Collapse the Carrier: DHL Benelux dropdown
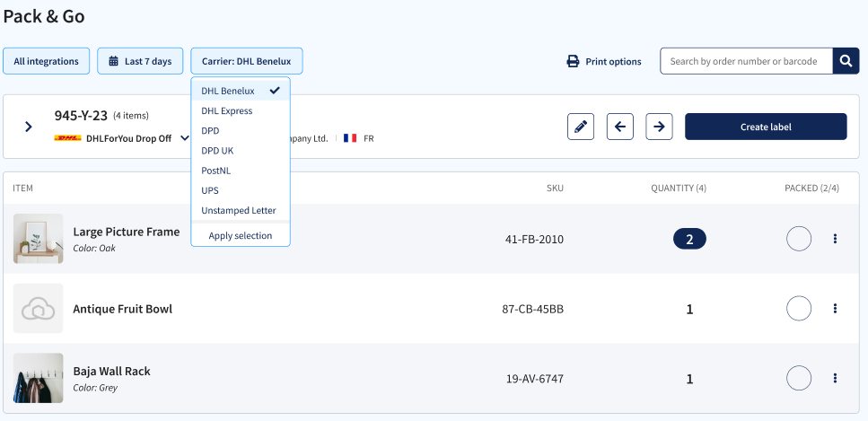This screenshot has height=421, width=868. click(x=246, y=61)
